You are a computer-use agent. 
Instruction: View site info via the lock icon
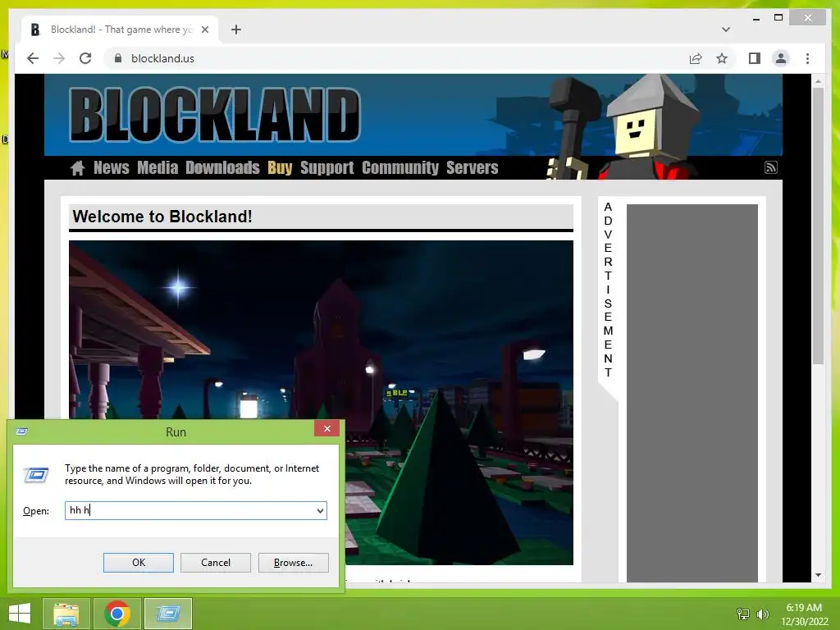click(118, 58)
